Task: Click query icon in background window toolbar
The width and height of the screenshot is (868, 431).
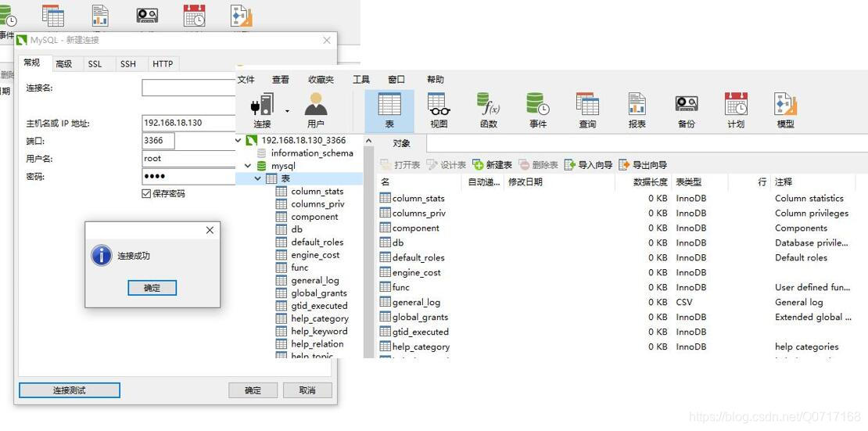Action: [x=52, y=16]
